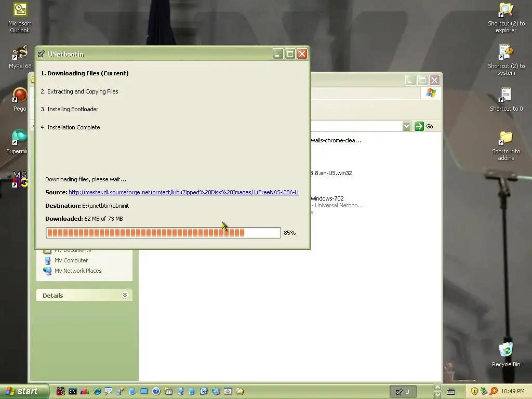
Task: Launch Internet Explorer from quick launch
Action: pyautogui.click(x=97, y=391)
